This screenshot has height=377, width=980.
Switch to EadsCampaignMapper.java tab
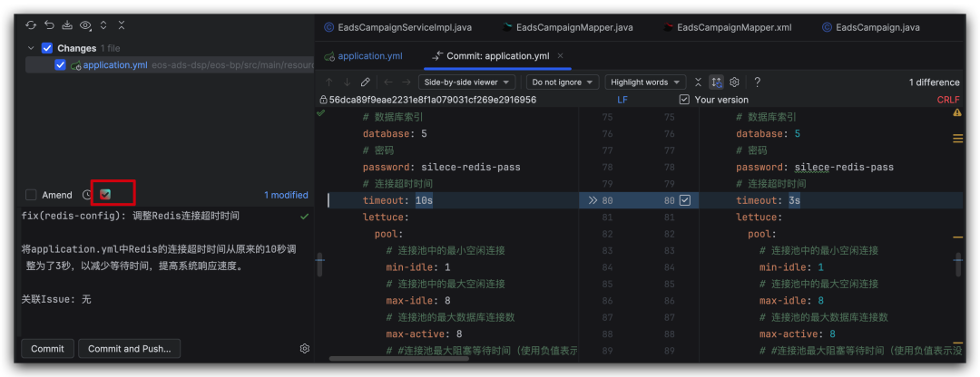tap(568, 27)
